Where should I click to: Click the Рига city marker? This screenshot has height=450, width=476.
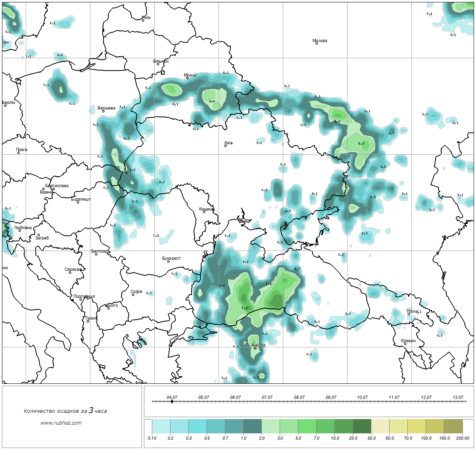(143, 20)
